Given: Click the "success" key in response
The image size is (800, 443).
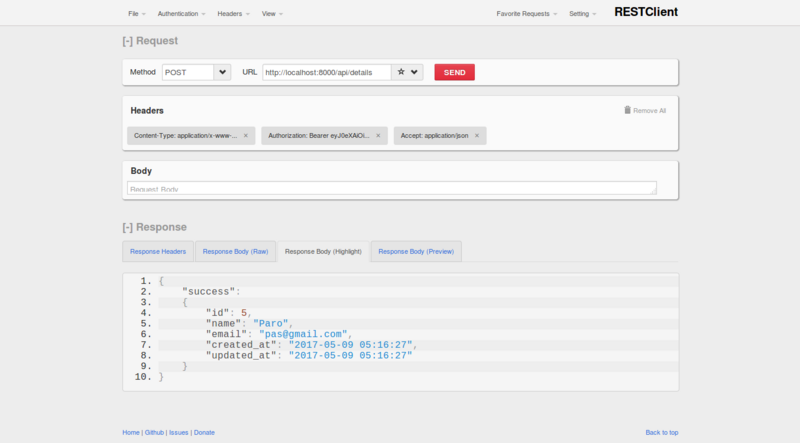Looking at the screenshot, I should (x=209, y=292).
